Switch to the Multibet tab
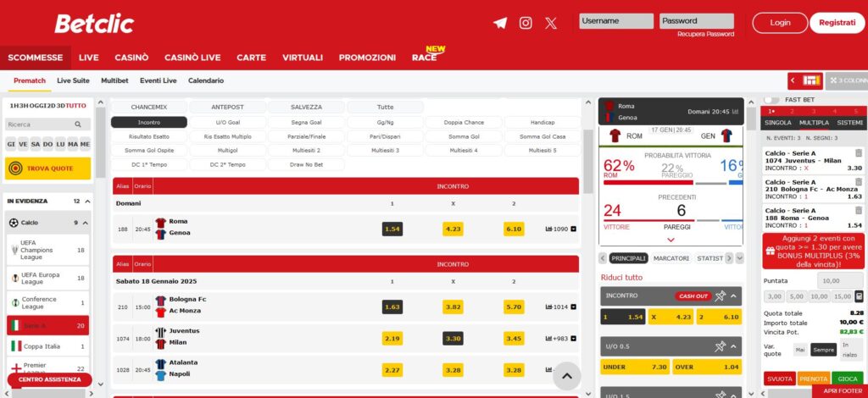The height and width of the screenshot is (398, 868). tap(114, 80)
